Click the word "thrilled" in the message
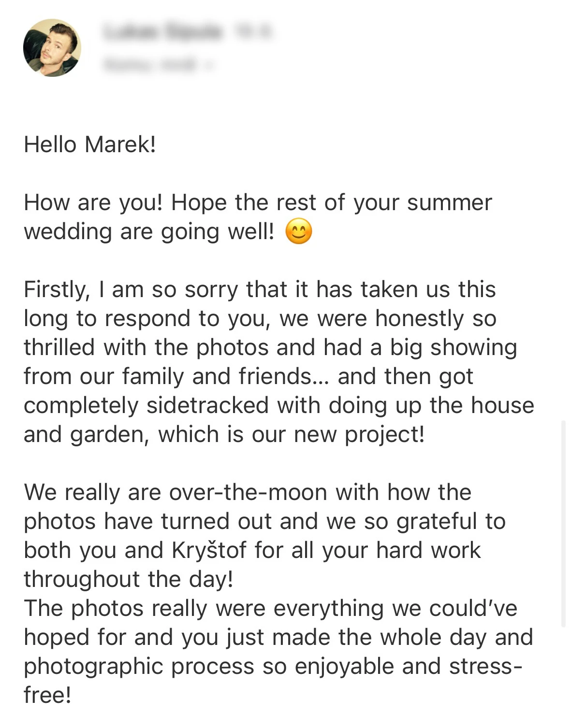This screenshot has width=570, height=728. (59, 347)
